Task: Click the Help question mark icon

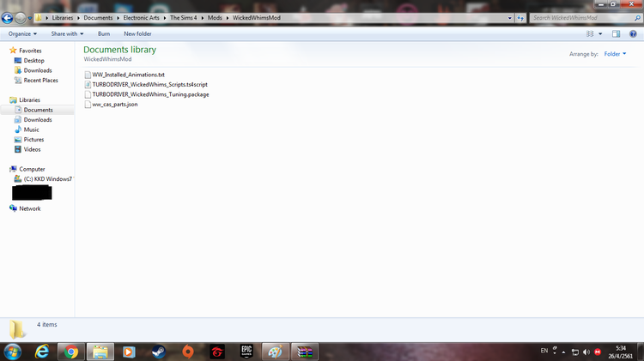Action: [x=633, y=34]
